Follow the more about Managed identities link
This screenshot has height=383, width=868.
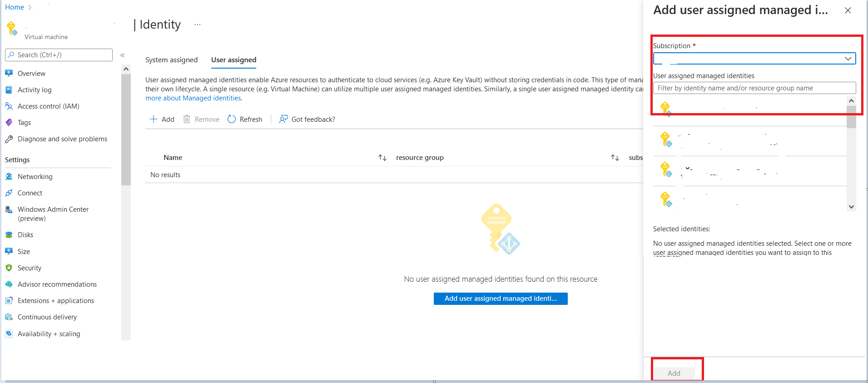pyautogui.click(x=193, y=98)
